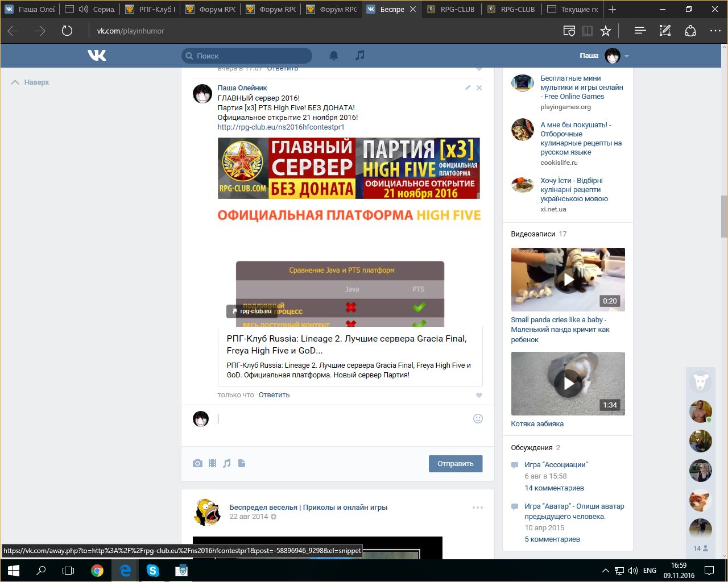Click the Отправить send button
728x582 pixels.
click(456, 464)
